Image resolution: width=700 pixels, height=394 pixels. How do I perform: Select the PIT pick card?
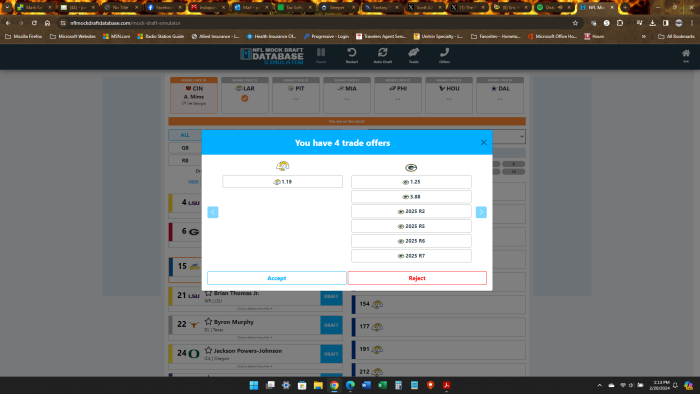296,95
